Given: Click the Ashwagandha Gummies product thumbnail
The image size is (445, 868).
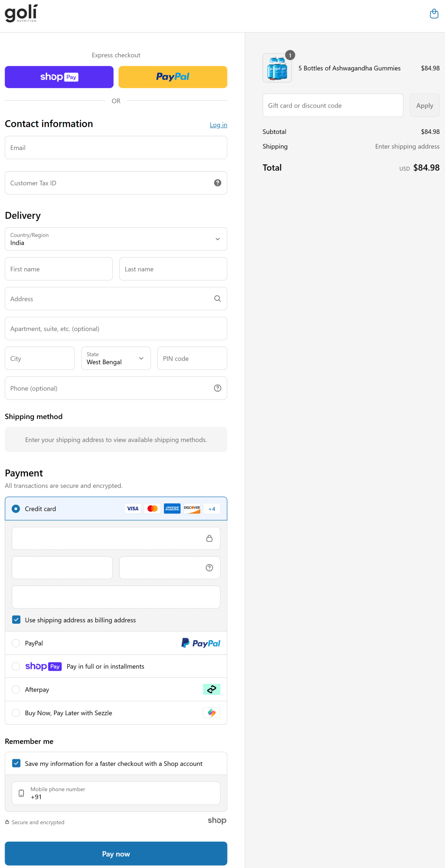Looking at the screenshot, I should (x=277, y=68).
